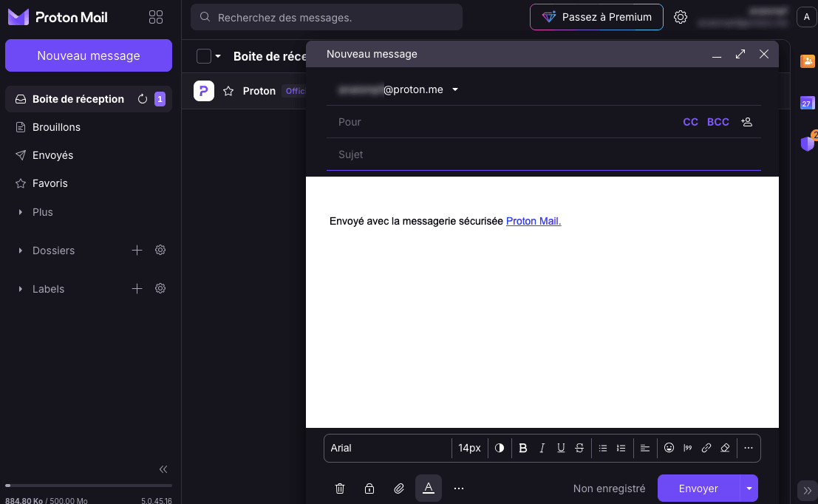Click the unread count badge on inbox
The width and height of the screenshot is (818, 504).
pos(160,98)
